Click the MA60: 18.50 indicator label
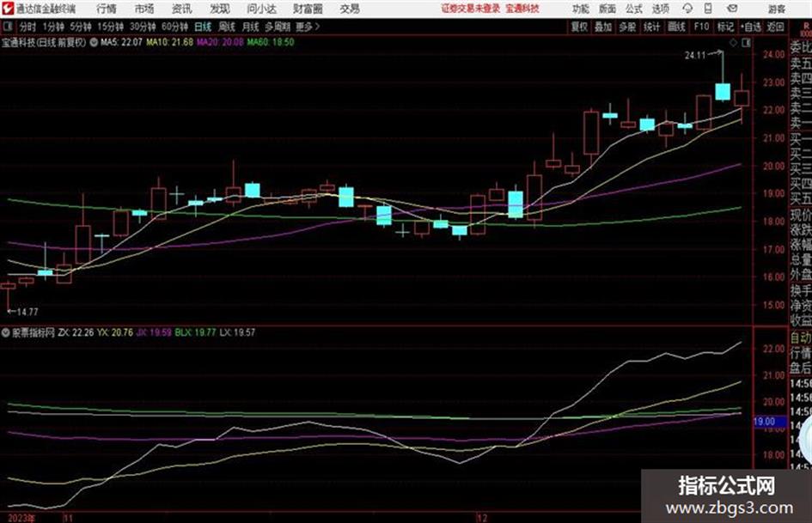This screenshot has width=812, height=523. 271,42
